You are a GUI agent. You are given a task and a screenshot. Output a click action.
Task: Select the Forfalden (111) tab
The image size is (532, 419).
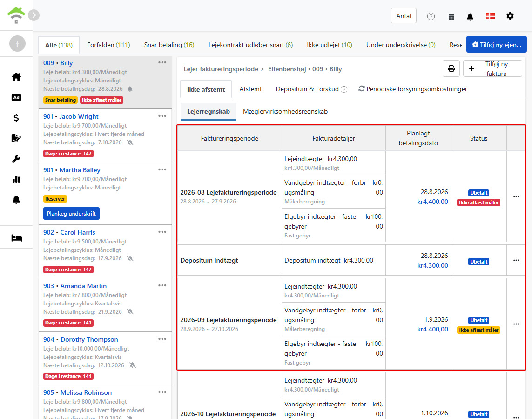point(108,45)
